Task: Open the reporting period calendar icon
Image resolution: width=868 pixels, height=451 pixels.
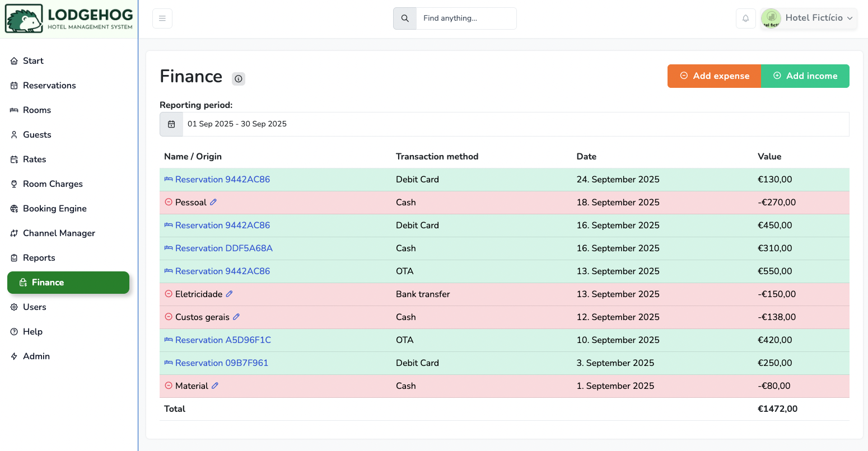Action: (171, 124)
